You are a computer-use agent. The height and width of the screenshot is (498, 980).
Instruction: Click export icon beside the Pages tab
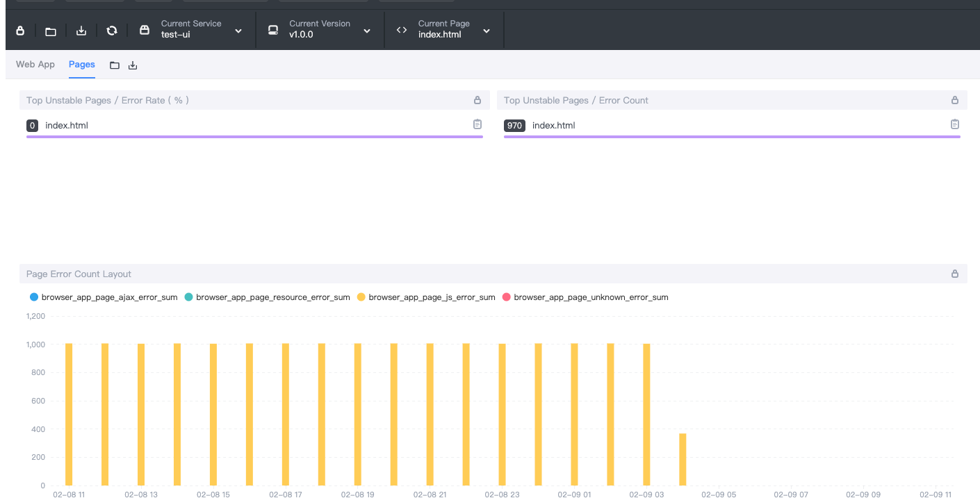pos(133,65)
